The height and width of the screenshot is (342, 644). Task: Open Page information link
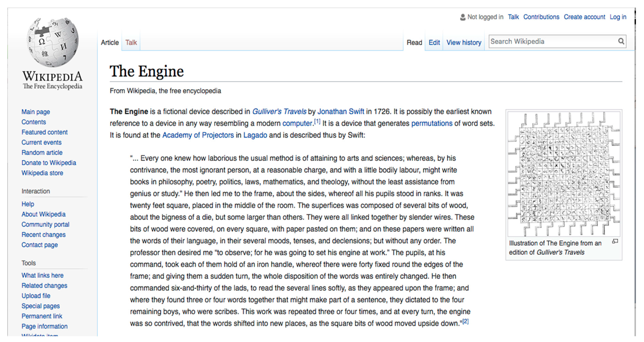(x=44, y=327)
